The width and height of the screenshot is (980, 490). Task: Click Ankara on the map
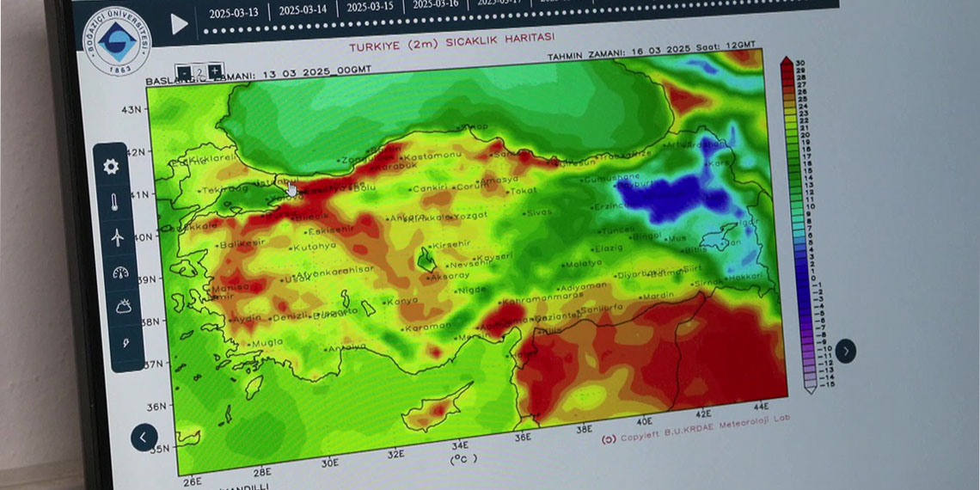point(407,218)
